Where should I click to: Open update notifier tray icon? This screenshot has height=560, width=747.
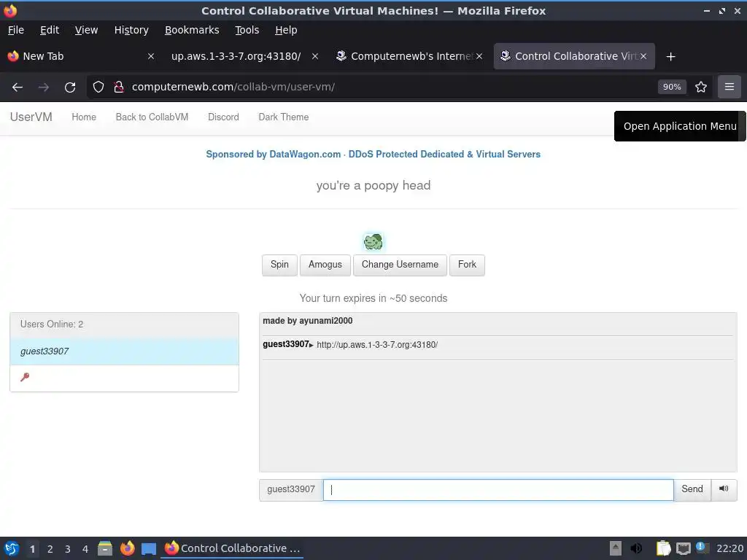703,548
